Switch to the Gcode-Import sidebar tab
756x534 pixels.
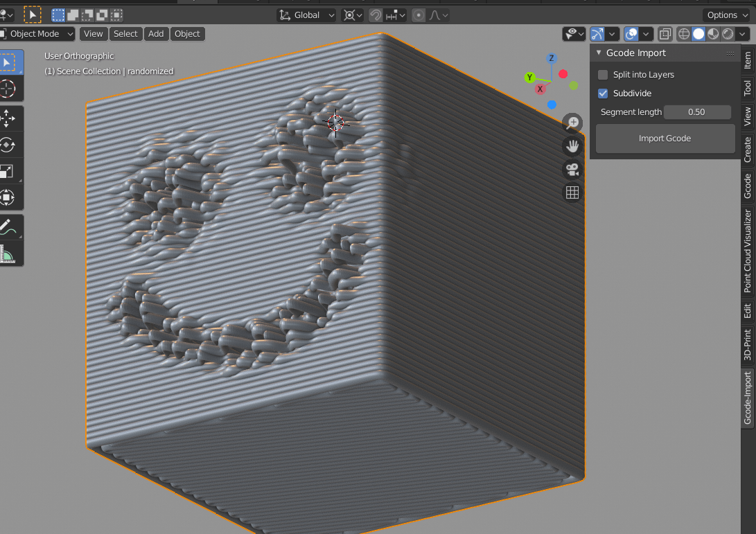[x=748, y=398]
